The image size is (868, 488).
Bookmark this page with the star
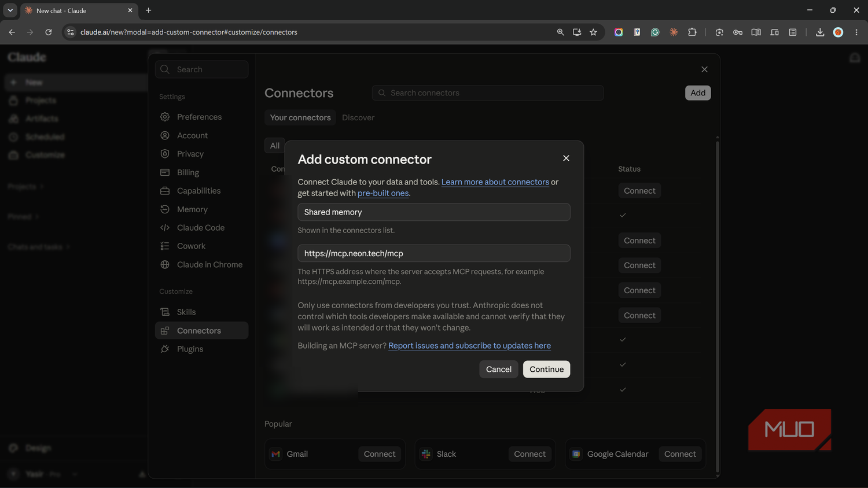point(593,32)
